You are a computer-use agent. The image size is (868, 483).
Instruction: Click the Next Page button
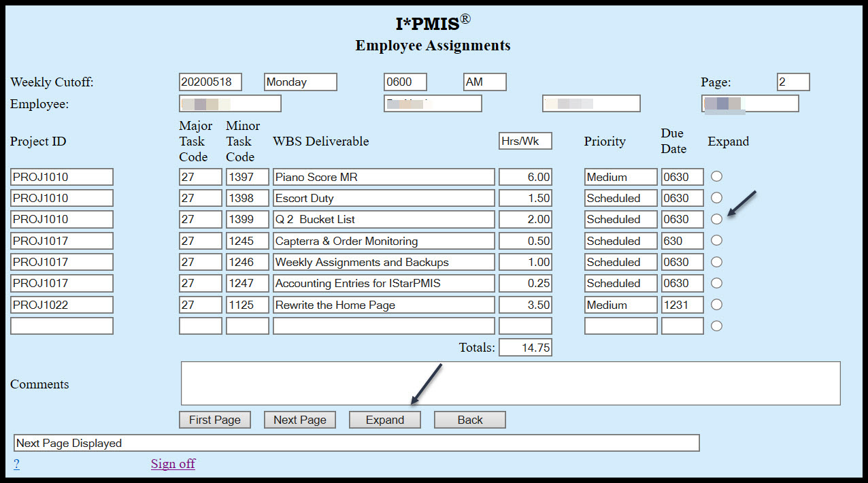(299, 419)
